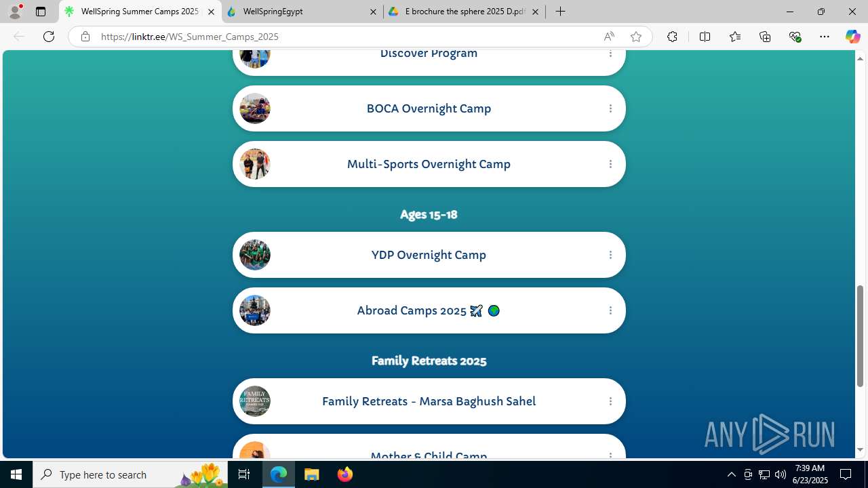Open the volume control
The width and height of the screenshot is (868, 488).
pyautogui.click(x=780, y=474)
